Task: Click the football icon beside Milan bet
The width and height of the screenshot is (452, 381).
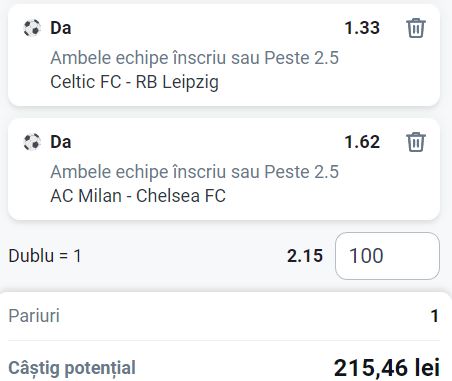Action: click(x=32, y=142)
